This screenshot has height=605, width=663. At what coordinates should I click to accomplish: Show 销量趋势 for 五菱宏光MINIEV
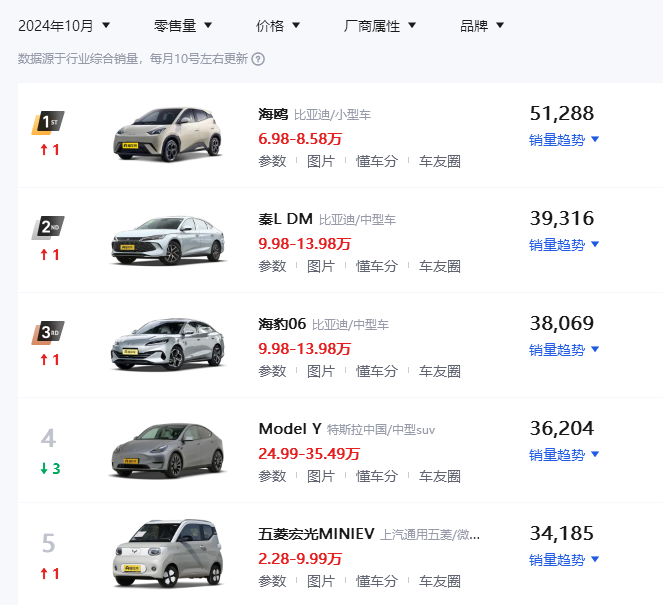tap(564, 560)
